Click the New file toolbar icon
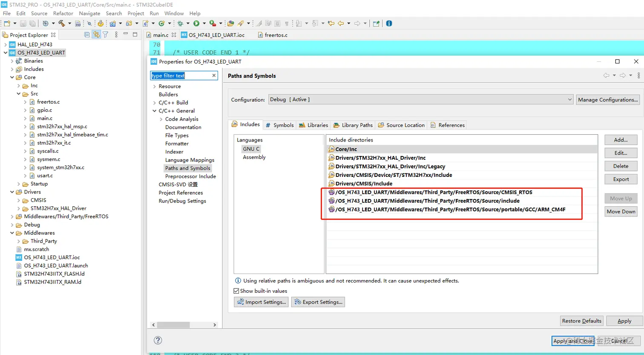Viewport: 644px width, 355px height. (7, 23)
